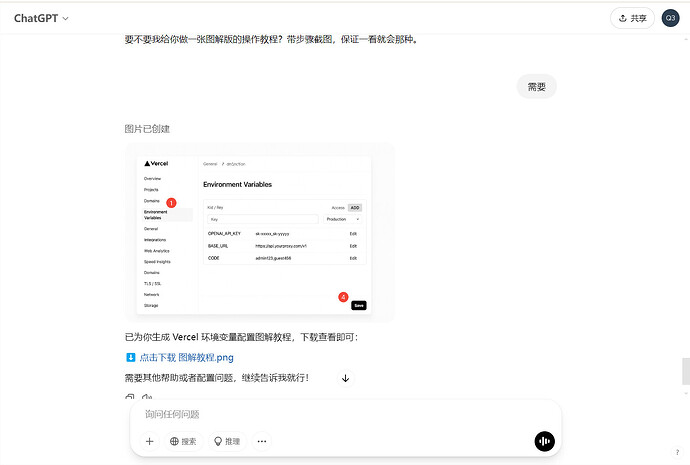This screenshot has height=465, width=690.
Task: Select the user message bubble 需要
Action: tap(536, 87)
